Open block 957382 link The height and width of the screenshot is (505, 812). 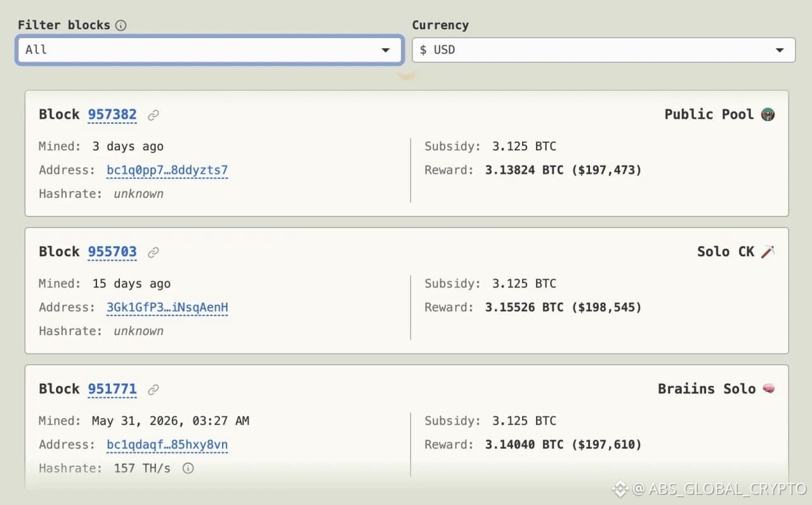(112, 114)
